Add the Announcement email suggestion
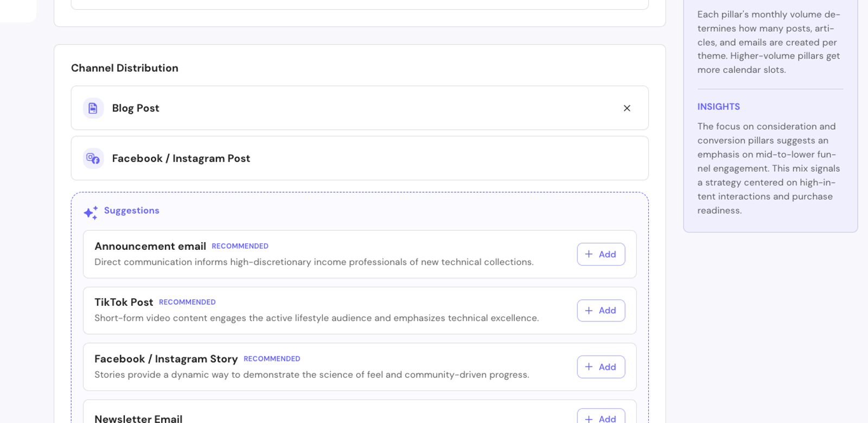Image resolution: width=868 pixels, height=423 pixels. 601,254
